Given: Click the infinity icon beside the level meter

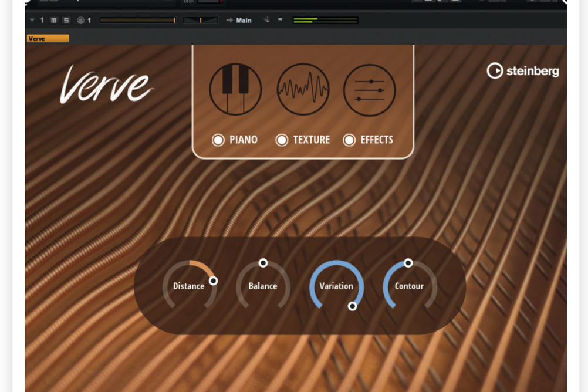Looking at the screenshot, I should point(280,19).
